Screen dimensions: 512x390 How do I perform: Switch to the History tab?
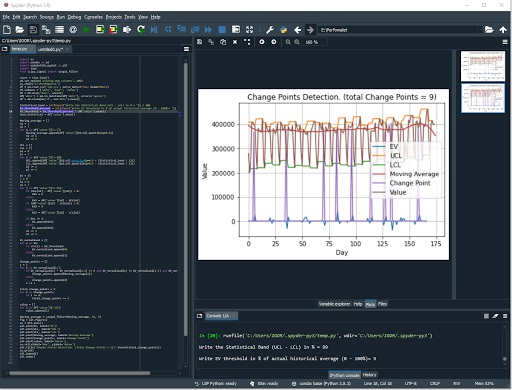(369, 375)
